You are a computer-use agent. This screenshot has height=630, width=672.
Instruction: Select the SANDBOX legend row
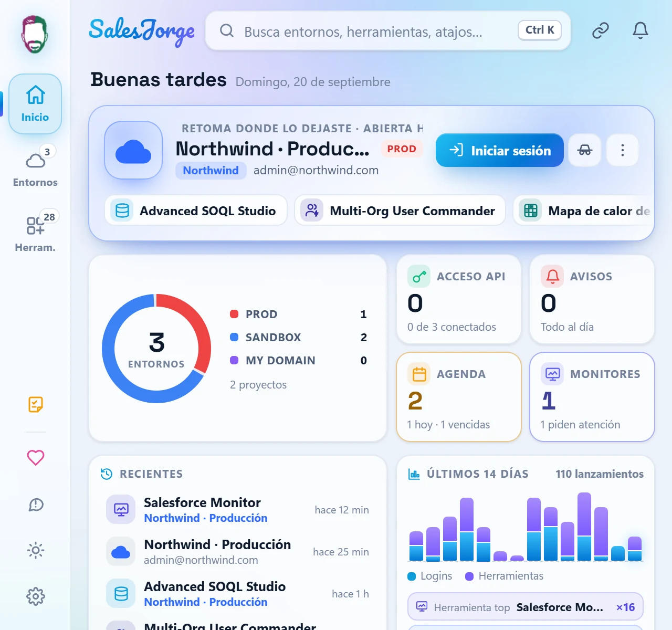[298, 338]
